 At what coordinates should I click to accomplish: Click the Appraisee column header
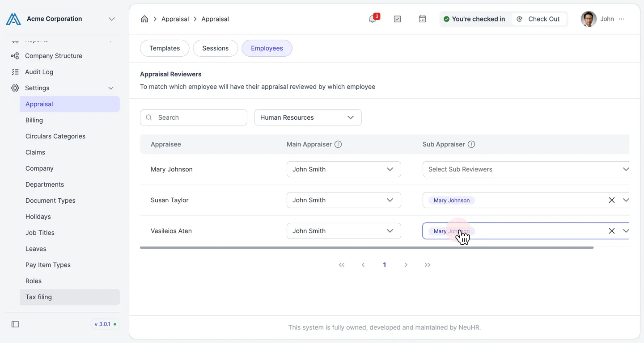(166, 144)
